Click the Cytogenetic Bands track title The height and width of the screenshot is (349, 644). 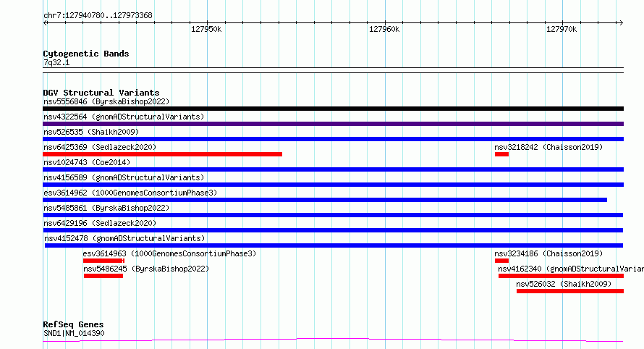pyautogui.click(x=86, y=54)
